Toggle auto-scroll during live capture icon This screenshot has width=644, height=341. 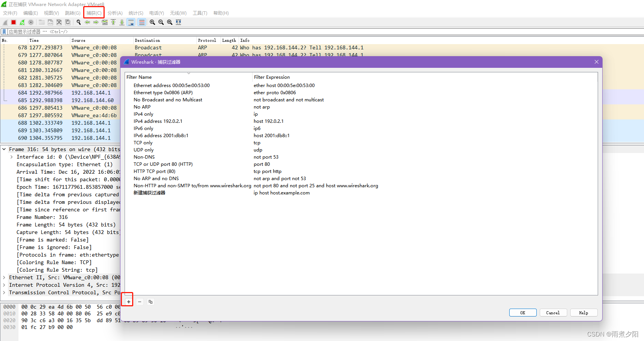(131, 22)
